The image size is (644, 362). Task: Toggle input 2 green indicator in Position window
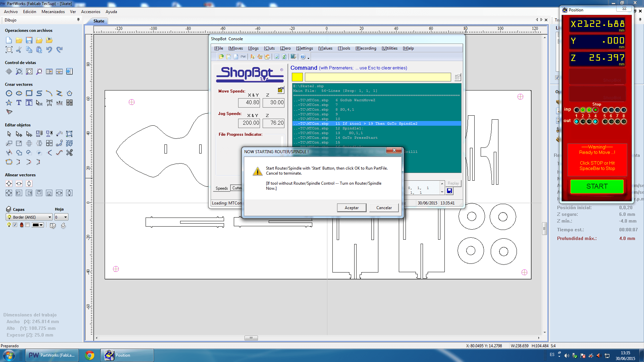583,110
